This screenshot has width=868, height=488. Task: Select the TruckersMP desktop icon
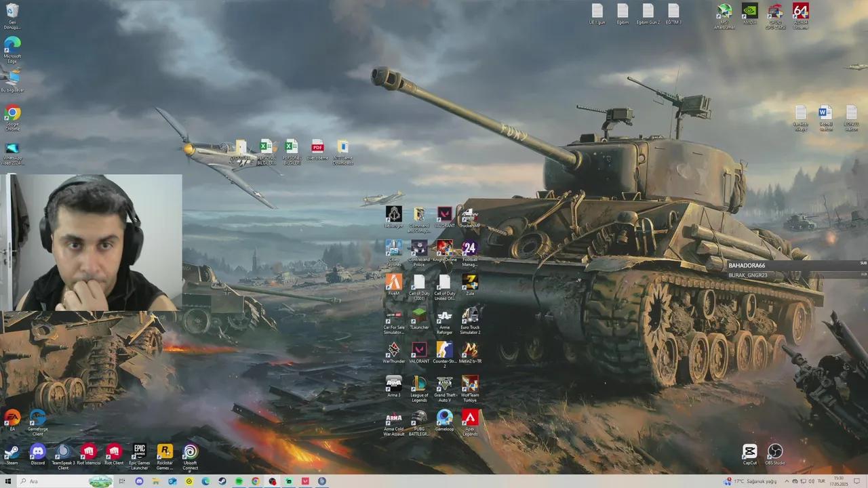point(470,218)
